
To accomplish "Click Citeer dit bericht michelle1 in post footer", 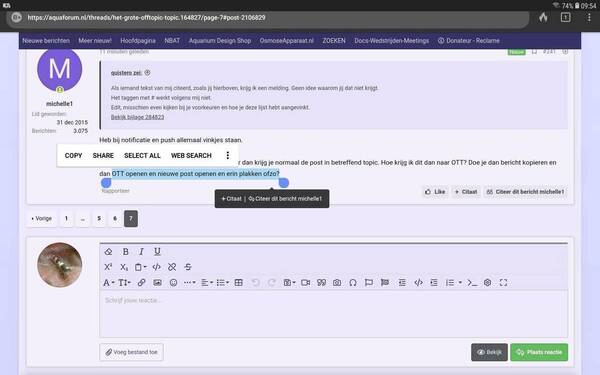I will coord(525,192).
